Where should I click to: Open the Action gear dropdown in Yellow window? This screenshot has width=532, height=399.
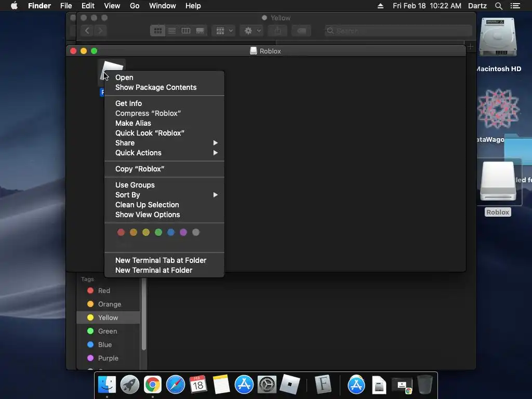click(x=251, y=31)
